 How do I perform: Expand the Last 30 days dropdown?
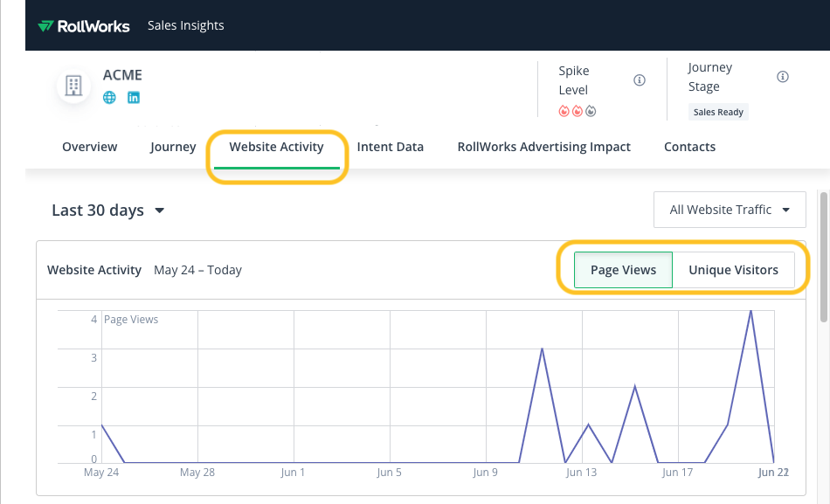(108, 211)
